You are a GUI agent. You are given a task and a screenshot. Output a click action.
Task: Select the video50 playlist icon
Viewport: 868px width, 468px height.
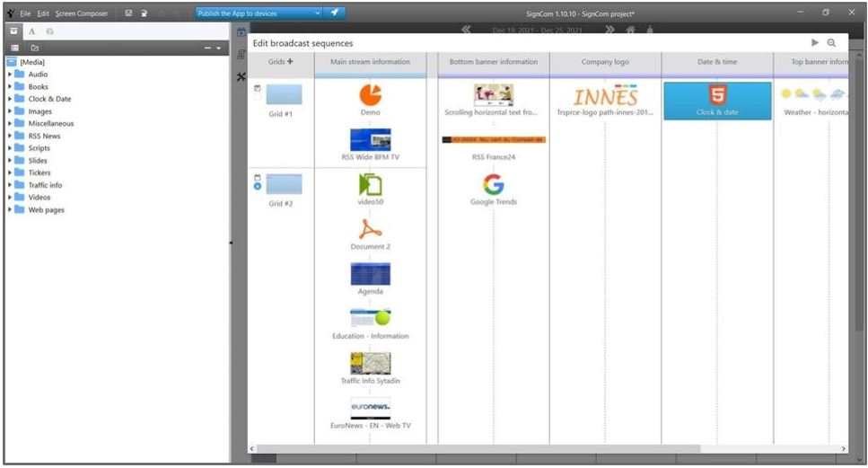click(x=371, y=185)
